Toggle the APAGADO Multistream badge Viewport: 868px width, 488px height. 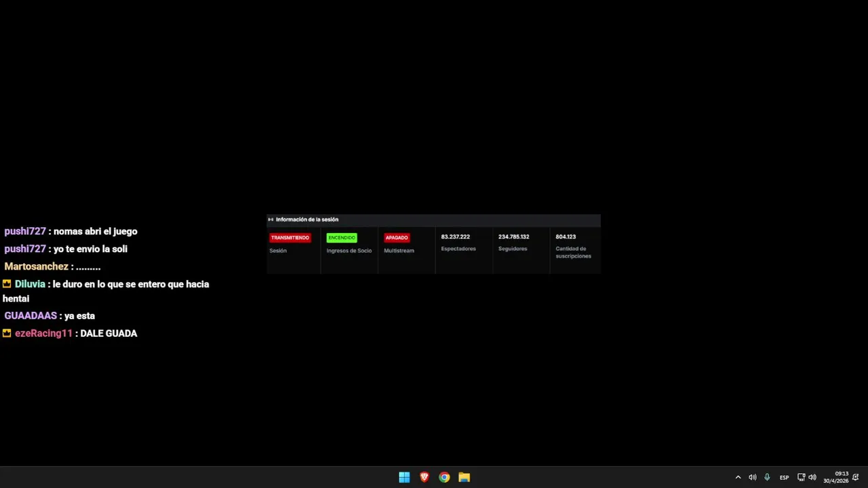point(397,238)
